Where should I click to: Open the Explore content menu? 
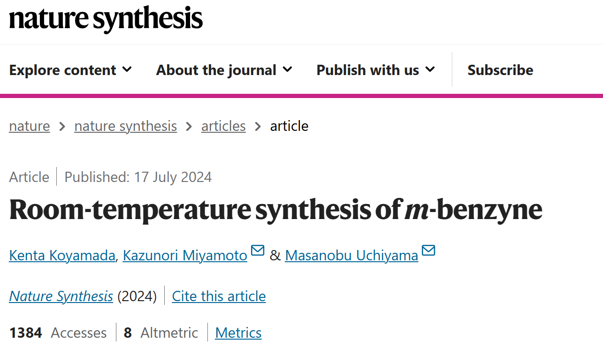pos(71,70)
